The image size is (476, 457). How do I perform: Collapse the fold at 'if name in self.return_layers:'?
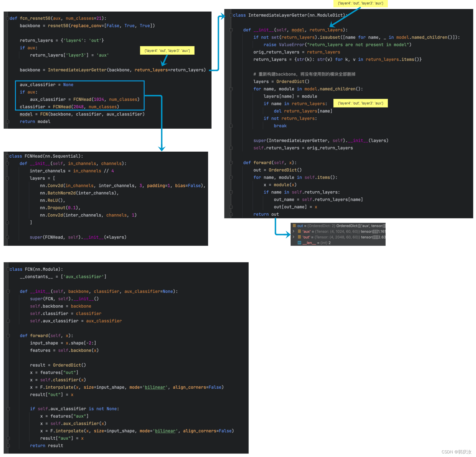[x=231, y=192]
